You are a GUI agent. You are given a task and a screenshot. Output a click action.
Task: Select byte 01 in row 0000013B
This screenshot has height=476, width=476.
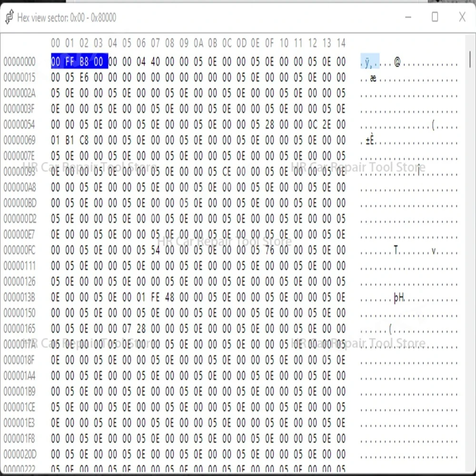[x=141, y=297]
